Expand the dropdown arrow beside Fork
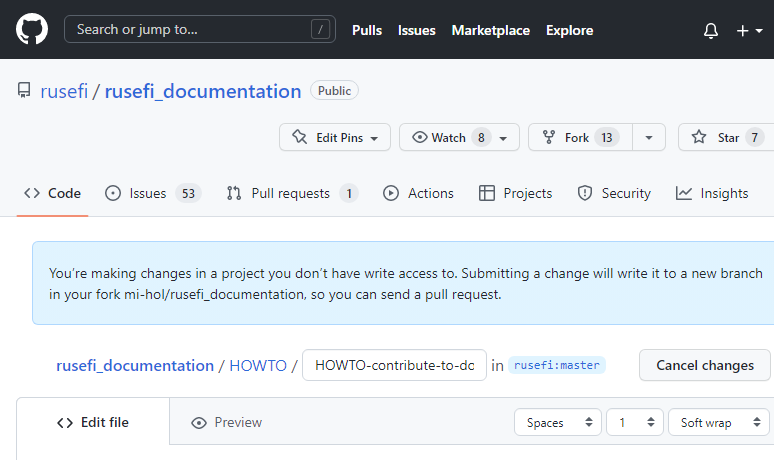 (649, 137)
